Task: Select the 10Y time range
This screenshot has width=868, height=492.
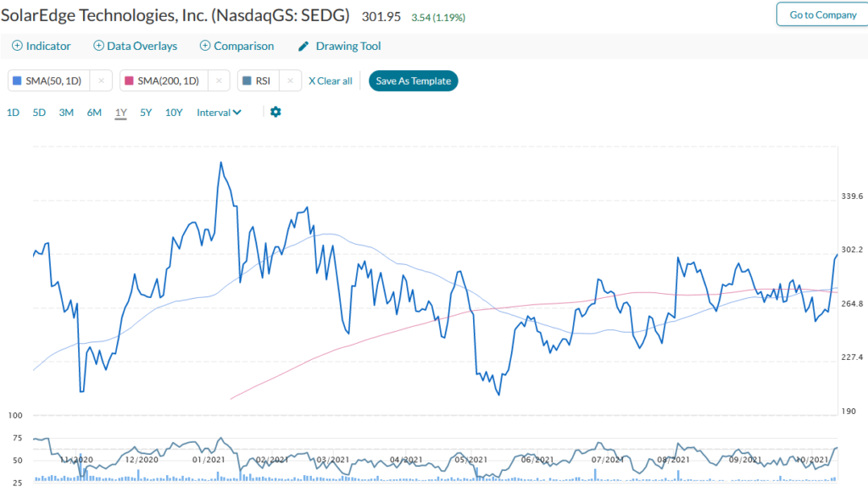Action: [174, 113]
